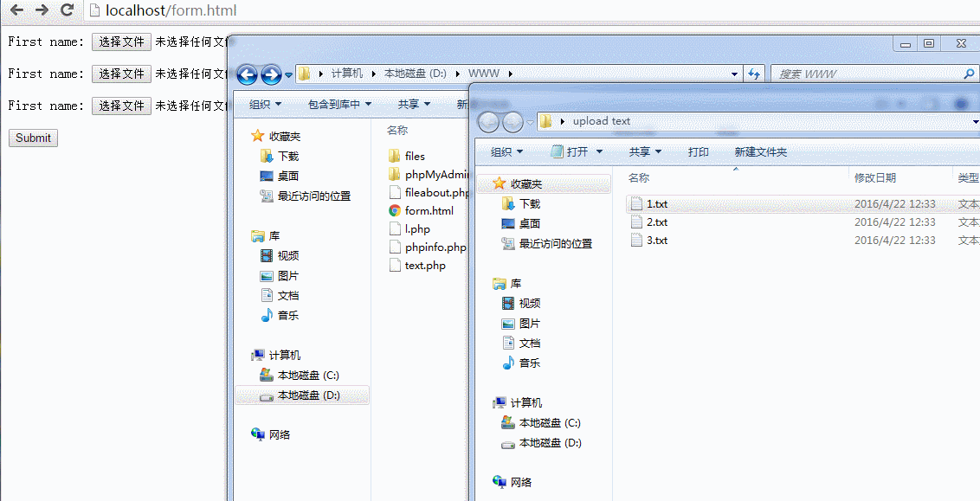Go back in the WWW explorer window
Image resolution: width=980 pixels, height=501 pixels.
[248, 74]
